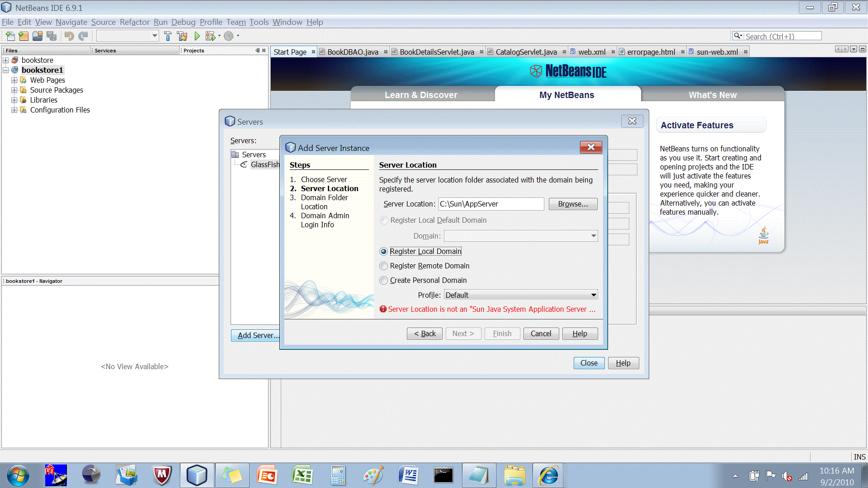Click the New Project toolbar icon
This screenshot has width=868, height=488.
[24, 36]
